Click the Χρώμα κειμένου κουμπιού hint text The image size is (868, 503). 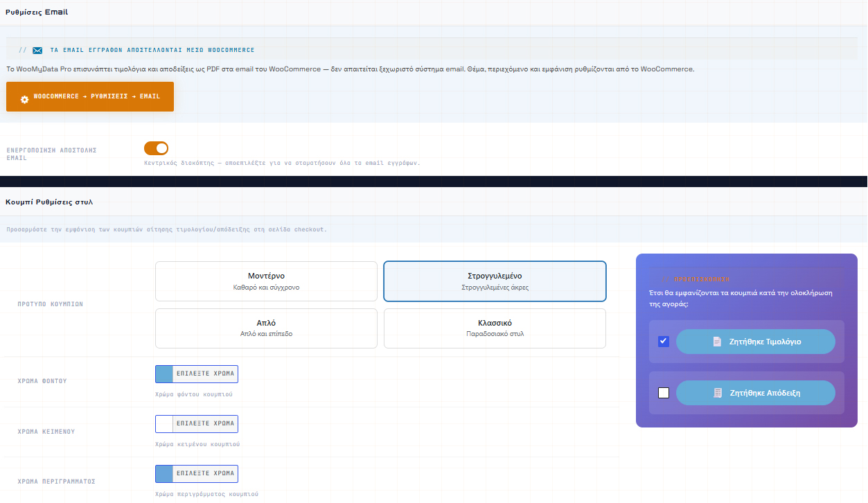197,444
